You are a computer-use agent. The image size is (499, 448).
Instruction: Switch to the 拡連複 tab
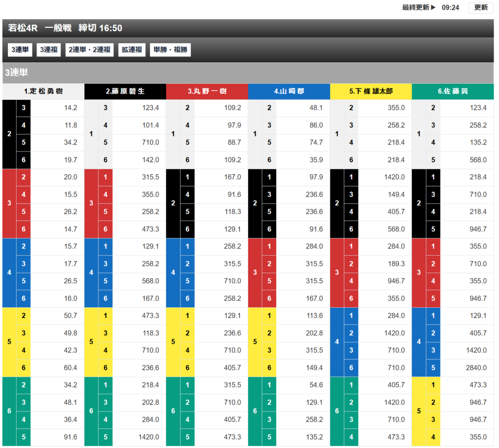132,50
